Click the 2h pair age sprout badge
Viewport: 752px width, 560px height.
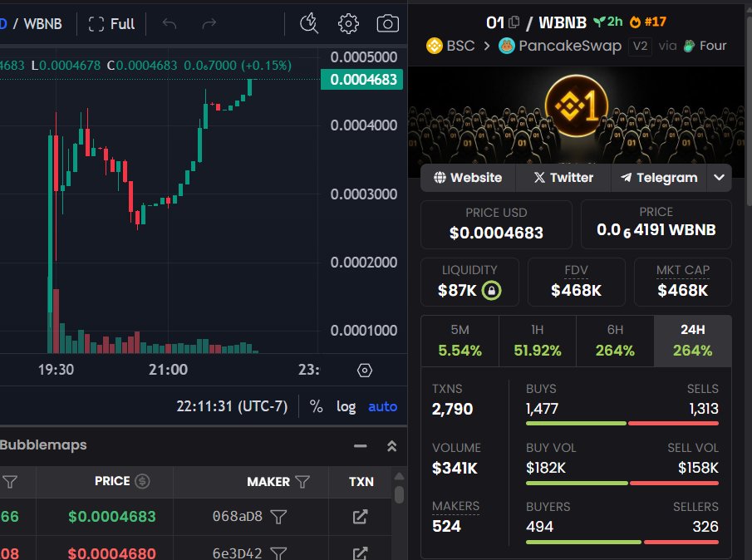coord(607,22)
